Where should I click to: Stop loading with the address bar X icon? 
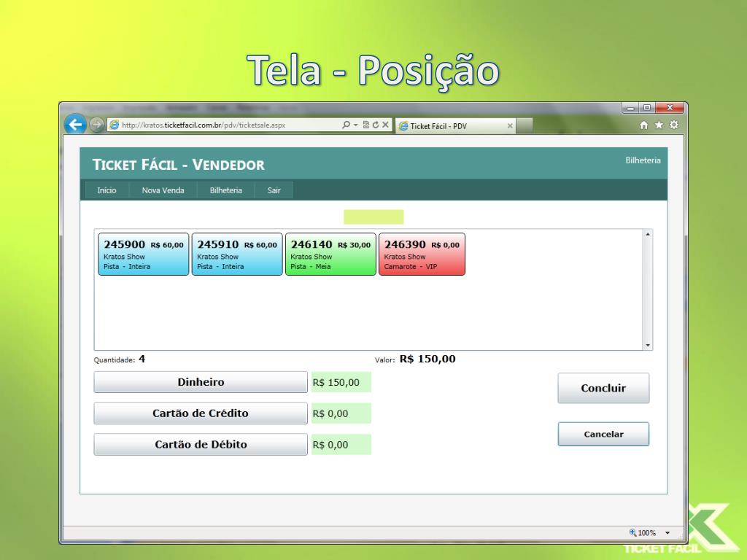tap(385, 125)
